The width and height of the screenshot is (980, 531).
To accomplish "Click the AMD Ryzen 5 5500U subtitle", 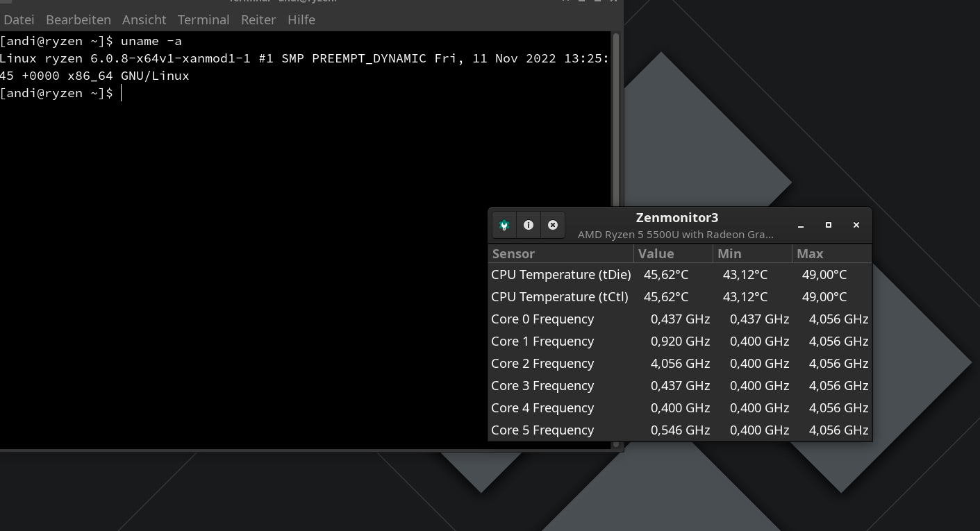I will tap(676, 235).
